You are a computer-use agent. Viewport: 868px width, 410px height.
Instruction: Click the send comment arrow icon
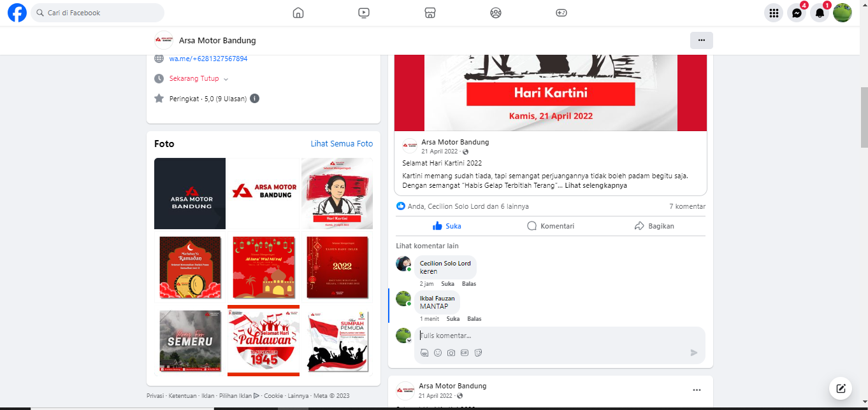694,353
